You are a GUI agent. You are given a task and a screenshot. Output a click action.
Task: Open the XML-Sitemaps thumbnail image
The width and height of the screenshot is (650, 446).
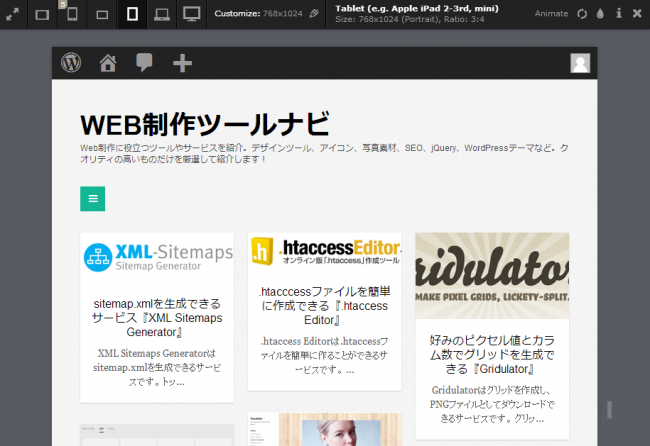[157, 257]
